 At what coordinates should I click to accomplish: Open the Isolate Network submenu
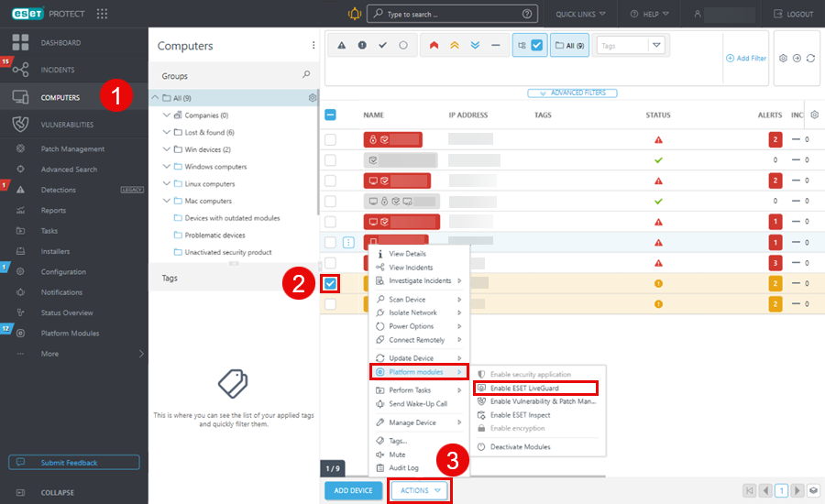point(418,312)
